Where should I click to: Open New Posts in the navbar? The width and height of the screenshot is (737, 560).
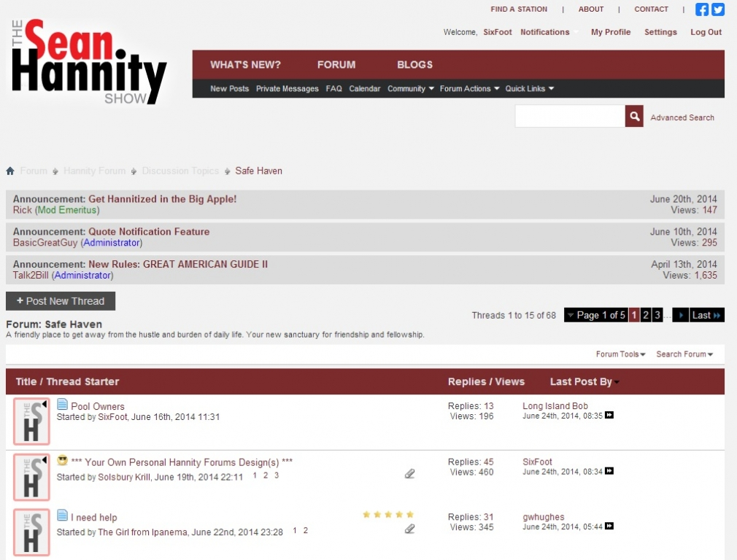coord(229,88)
